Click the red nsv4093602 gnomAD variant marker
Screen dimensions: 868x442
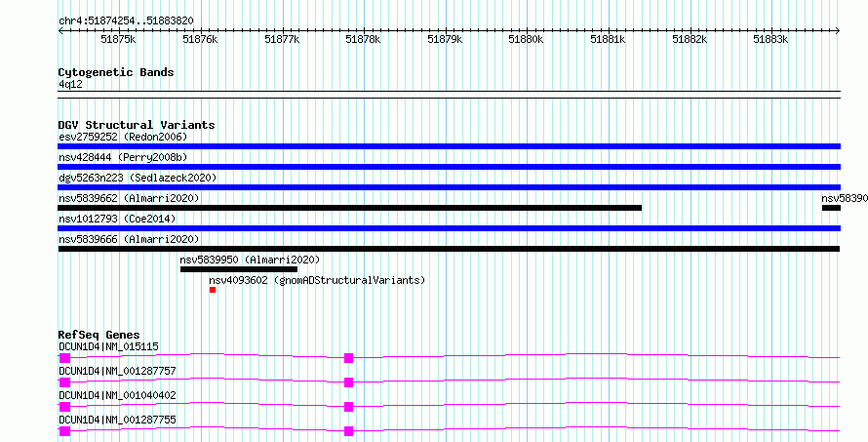(213, 290)
